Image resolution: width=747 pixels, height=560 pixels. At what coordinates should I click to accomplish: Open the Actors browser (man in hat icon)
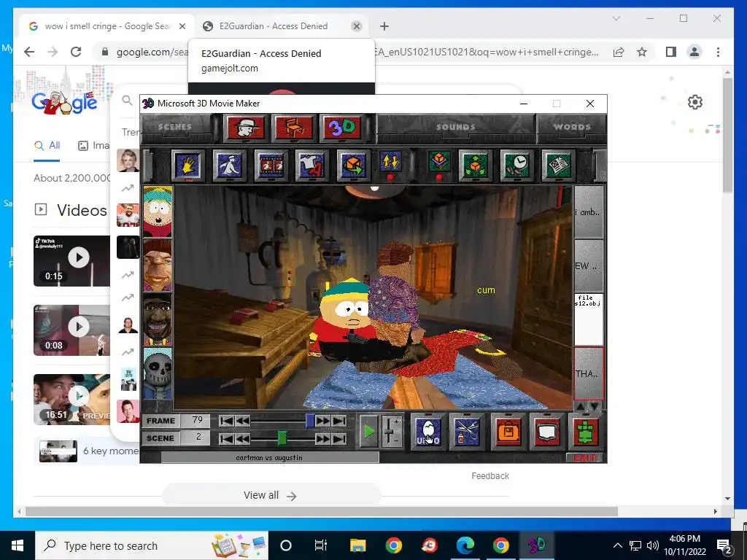pos(246,128)
